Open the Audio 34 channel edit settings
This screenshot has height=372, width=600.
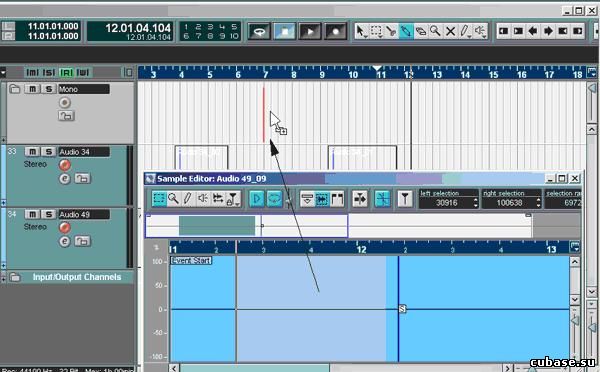pos(65,179)
